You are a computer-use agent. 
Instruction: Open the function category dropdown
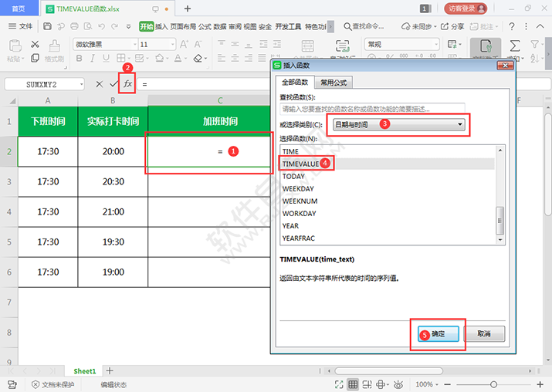(x=460, y=124)
